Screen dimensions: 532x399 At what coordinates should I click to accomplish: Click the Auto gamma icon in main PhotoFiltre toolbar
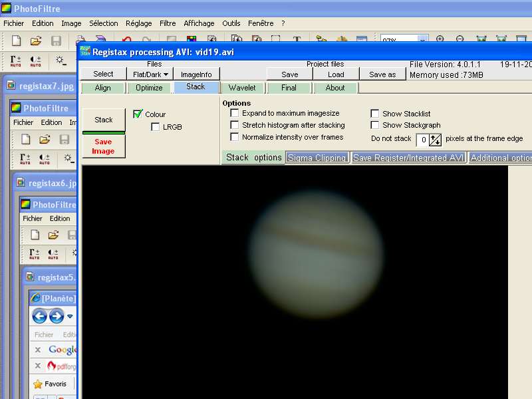15,61
